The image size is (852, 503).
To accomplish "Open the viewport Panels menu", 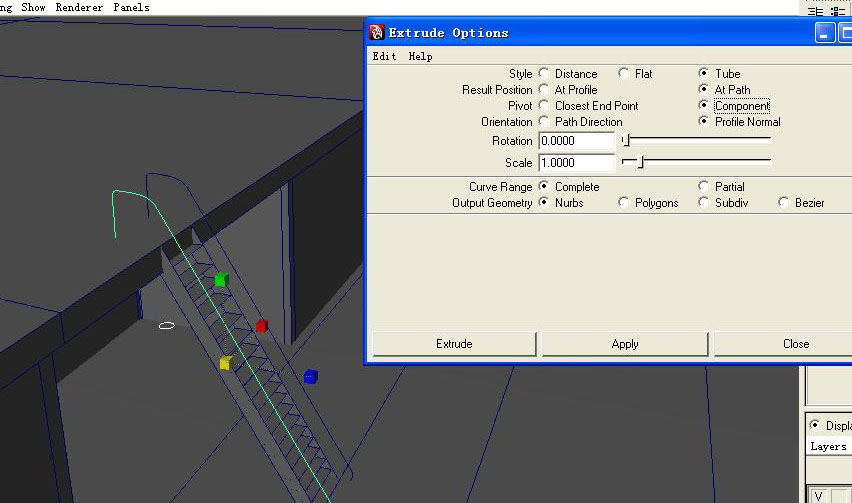I will pyautogui.click(x=131, y=7).
